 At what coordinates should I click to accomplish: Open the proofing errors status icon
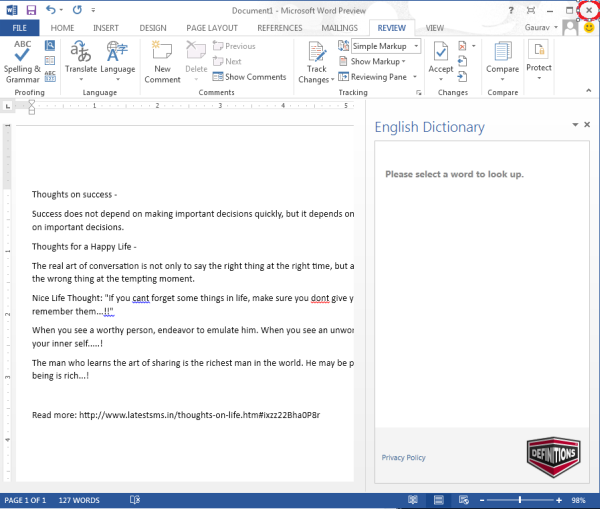click(x=135, y=500)
